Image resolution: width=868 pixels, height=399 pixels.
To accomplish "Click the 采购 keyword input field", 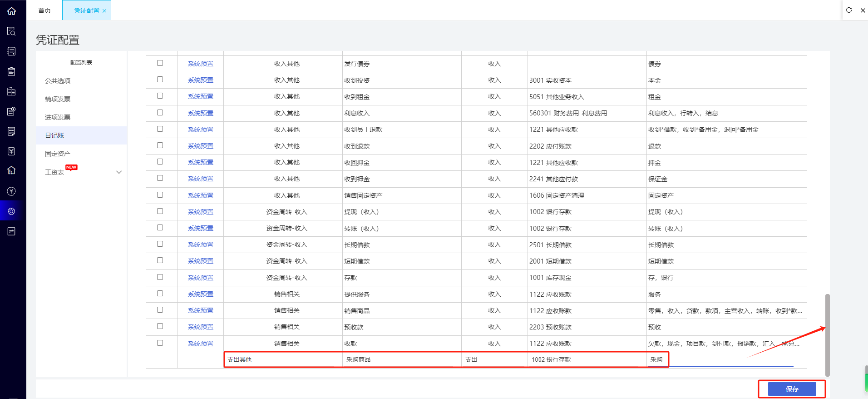I will tap(721, 359).
